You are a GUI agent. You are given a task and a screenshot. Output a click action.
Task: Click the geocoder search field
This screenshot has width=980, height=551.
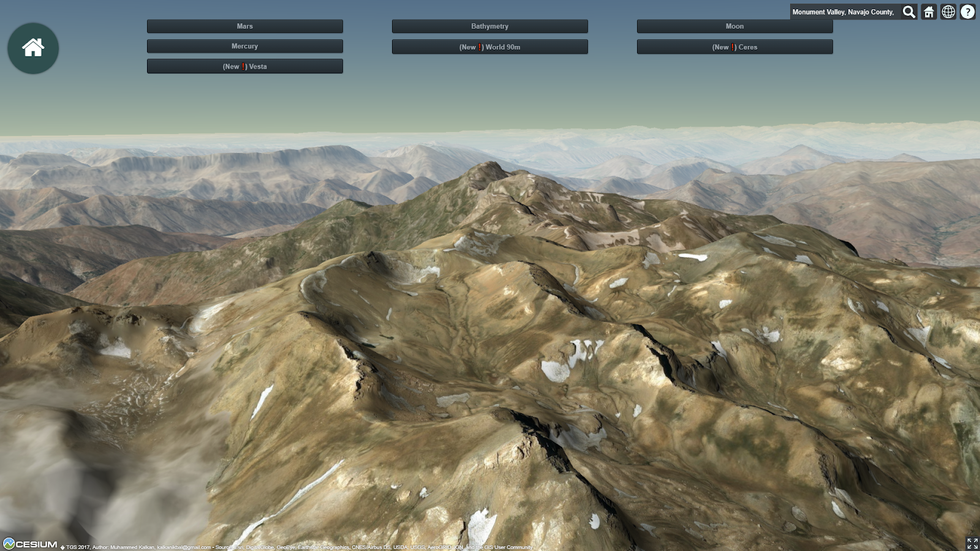tap(845, 12)
